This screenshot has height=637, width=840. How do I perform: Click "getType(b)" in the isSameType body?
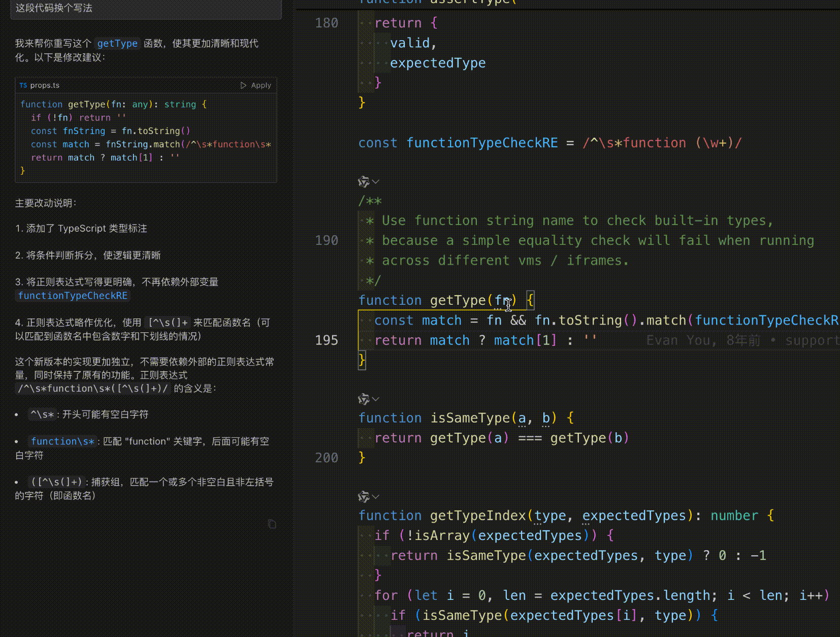pos(590,438)
